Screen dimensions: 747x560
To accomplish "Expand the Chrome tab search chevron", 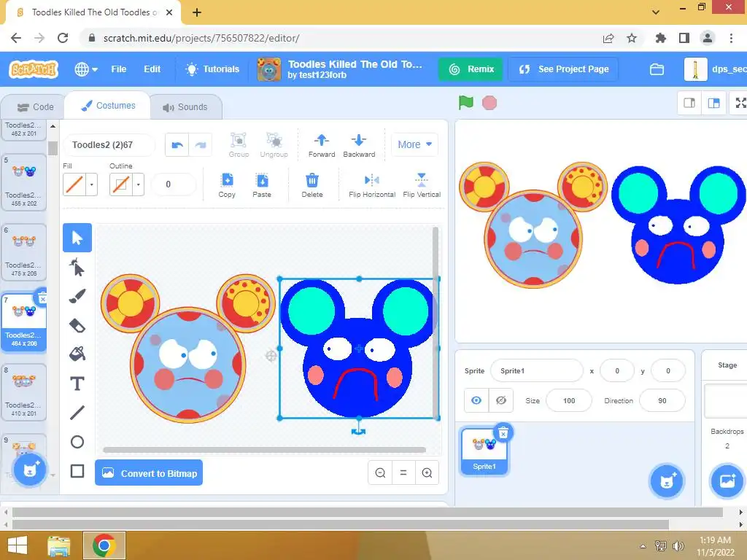I will [x=656, y=12].
